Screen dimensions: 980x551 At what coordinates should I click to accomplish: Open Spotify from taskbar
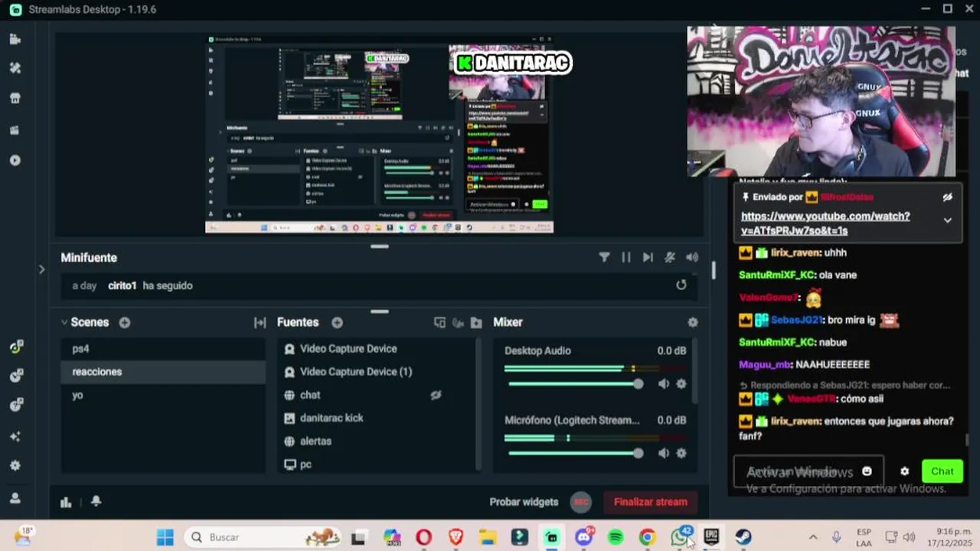pos(616,537)
